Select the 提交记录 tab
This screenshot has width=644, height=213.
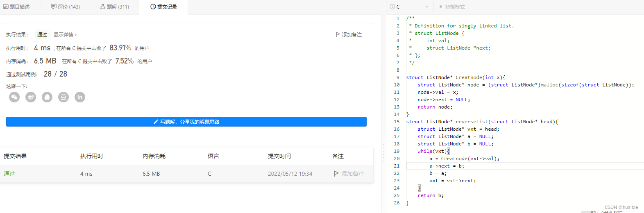tap(163, 7)
